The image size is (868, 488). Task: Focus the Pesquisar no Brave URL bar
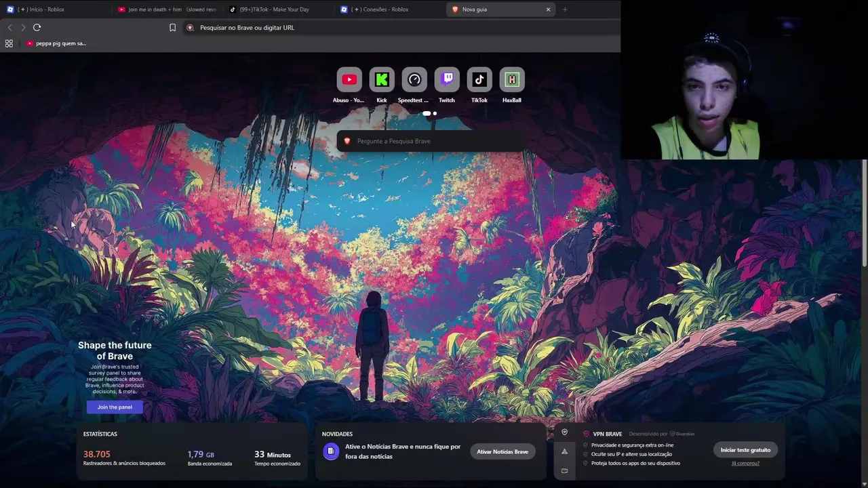400,28
